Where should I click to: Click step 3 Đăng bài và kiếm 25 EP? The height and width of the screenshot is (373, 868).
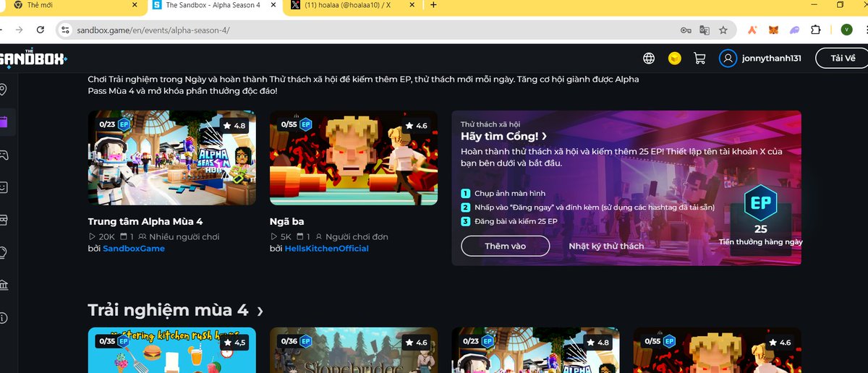click(x=509, y=220)
